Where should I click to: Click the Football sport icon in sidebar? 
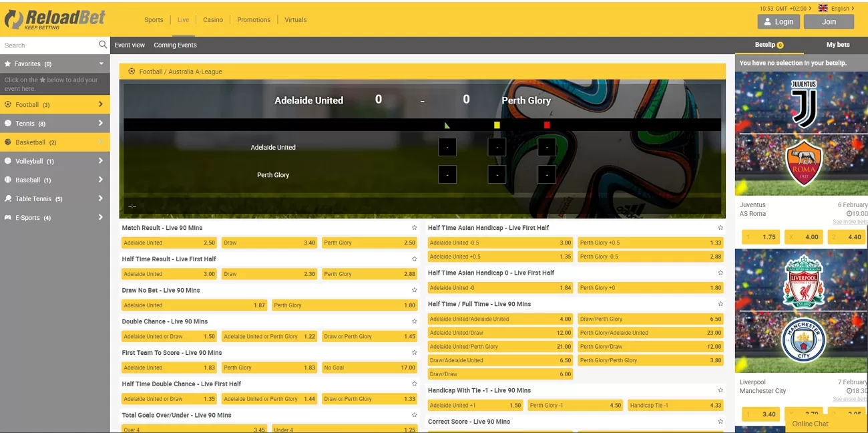click(x=8, y=104)
